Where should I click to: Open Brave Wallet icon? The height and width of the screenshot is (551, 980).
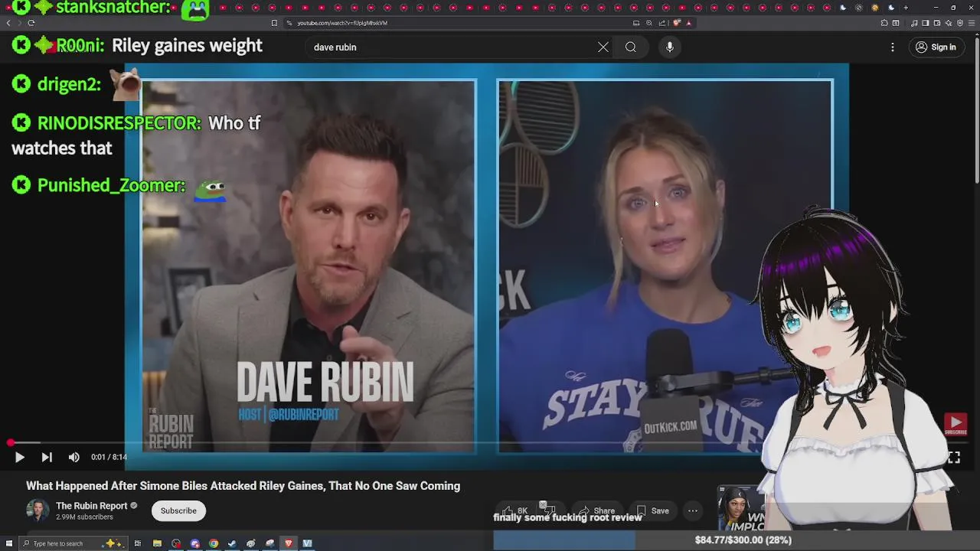pos(936,23)
